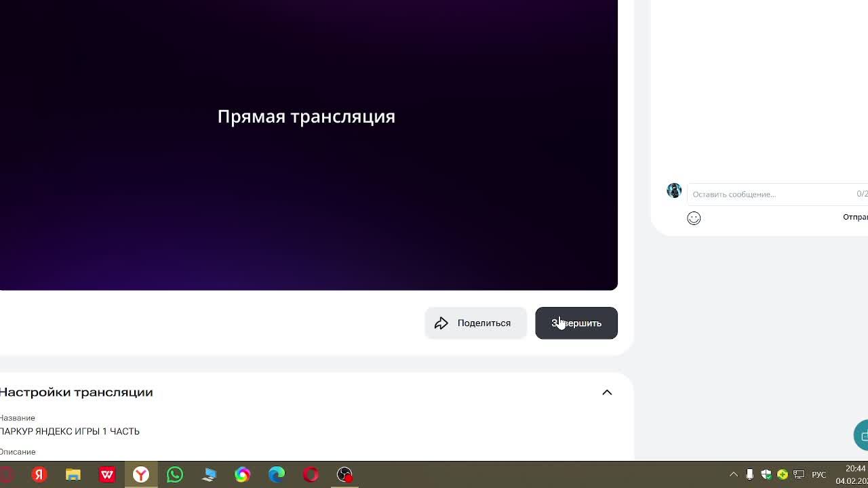Screen dimensions: 868x488
Task: Open the colorful ring taskbar app
Action: point(243,474)
